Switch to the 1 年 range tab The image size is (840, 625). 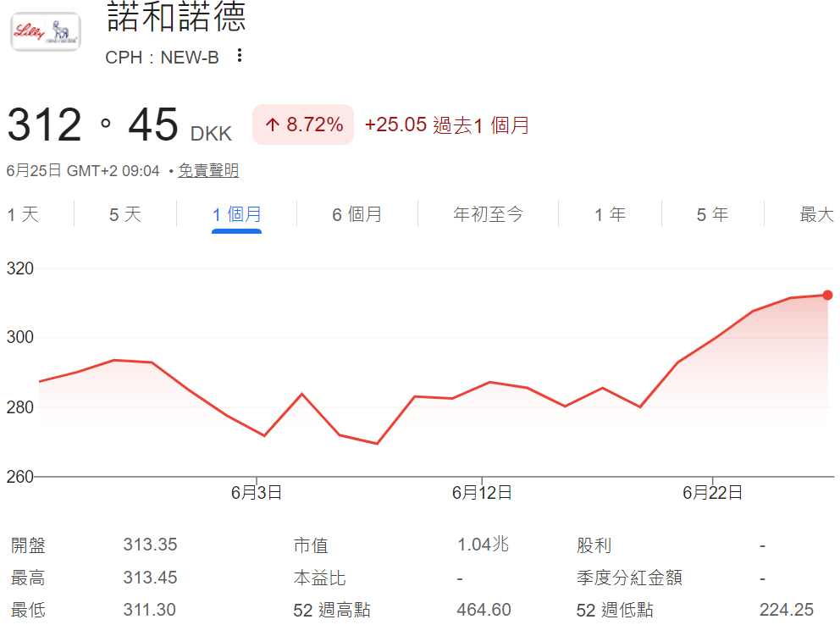[611, 214]
